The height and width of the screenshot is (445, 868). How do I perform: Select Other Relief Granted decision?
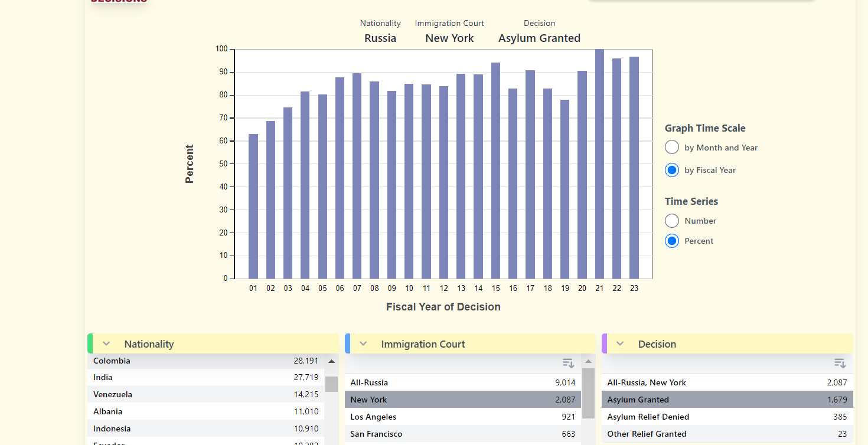point(727,434)
